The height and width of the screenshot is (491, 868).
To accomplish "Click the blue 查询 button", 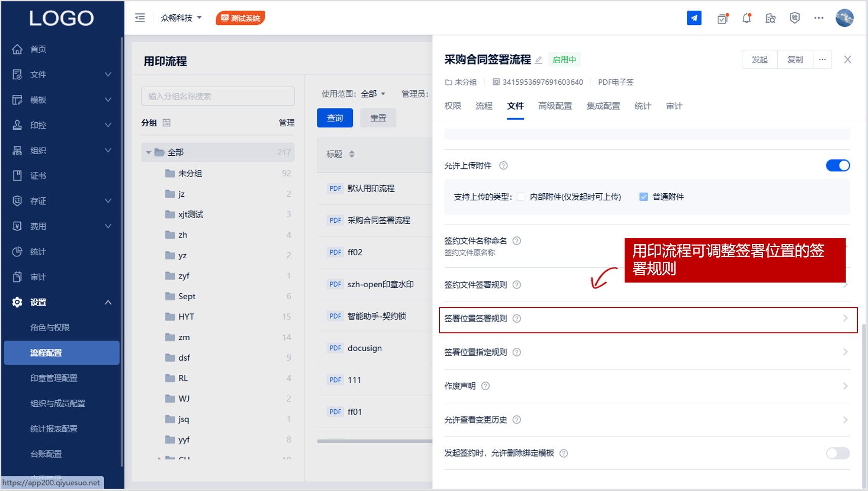I will [335, 118].
